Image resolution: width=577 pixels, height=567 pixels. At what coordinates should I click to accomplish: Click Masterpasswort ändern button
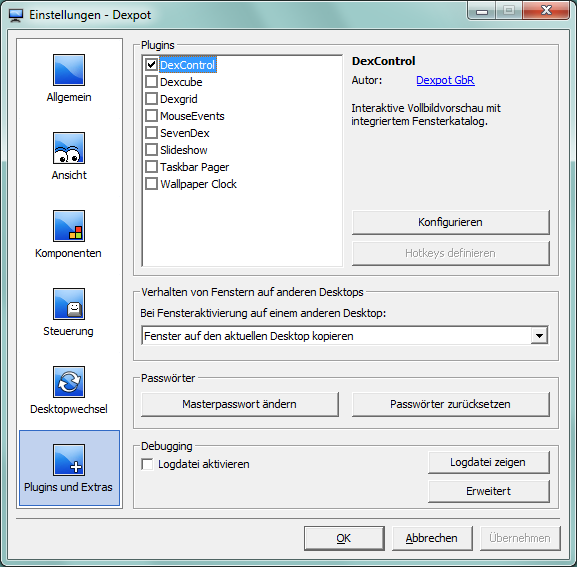coord(240,404)
